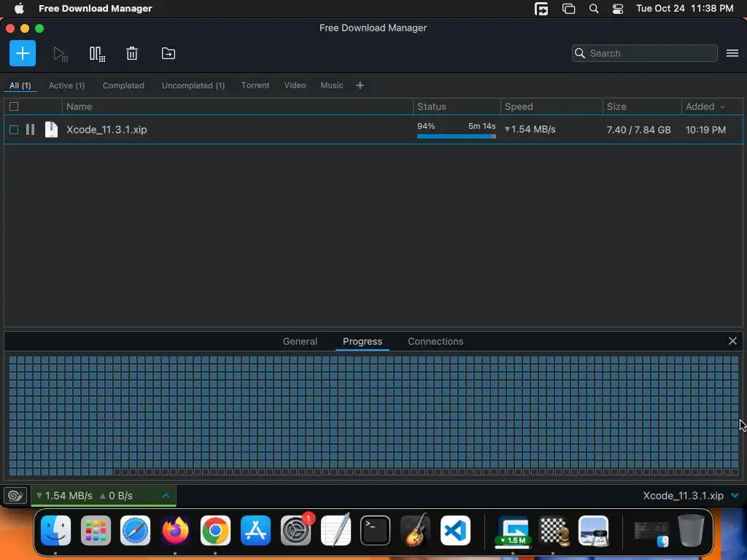Screen dimensions: 747x560
Task: Open Spotlight search in the menu bar
Action: pyautogui.click(x=594, y=9)
